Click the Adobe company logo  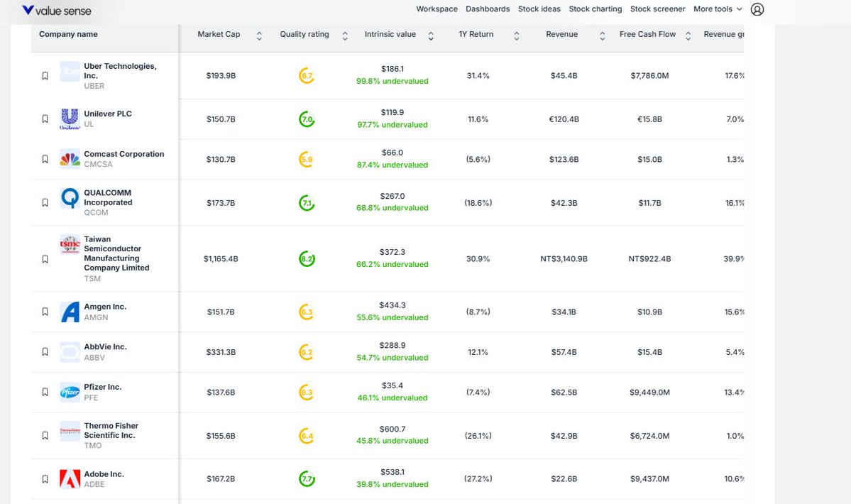coord(70,479)
